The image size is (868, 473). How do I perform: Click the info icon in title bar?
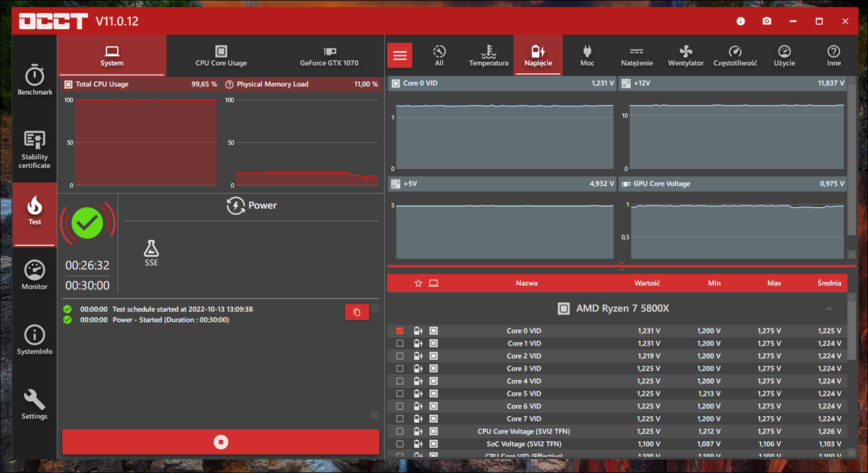pyautogui.click(x=741, y=21)
